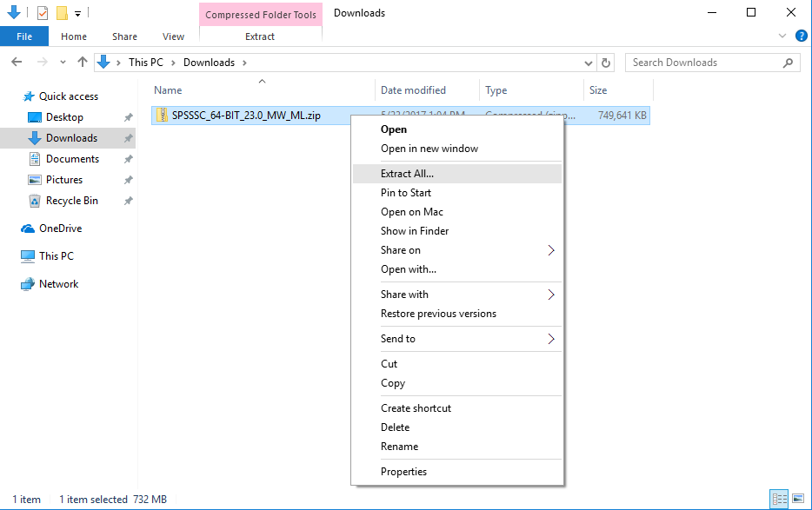The height and width of the screenshot is (510, 812).
Task: Open the address bar history dropdown
Action: tap(589, 63)
